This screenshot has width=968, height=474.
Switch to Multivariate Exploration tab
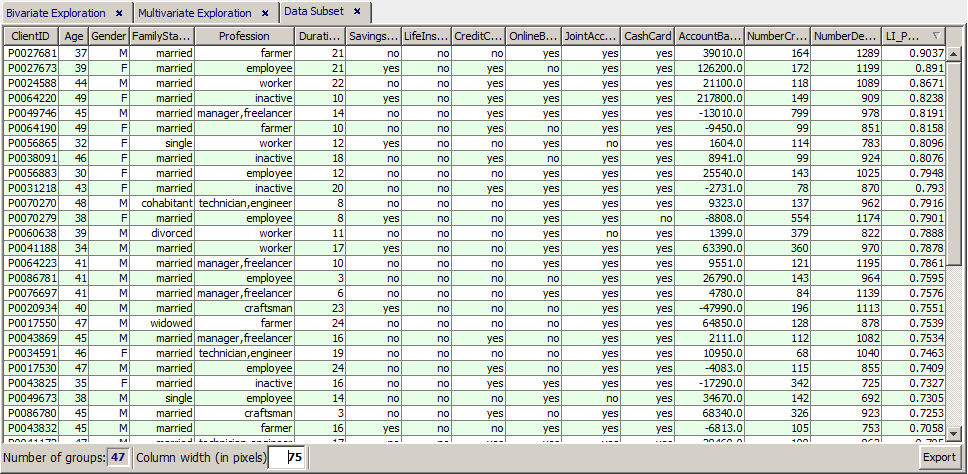194,13
